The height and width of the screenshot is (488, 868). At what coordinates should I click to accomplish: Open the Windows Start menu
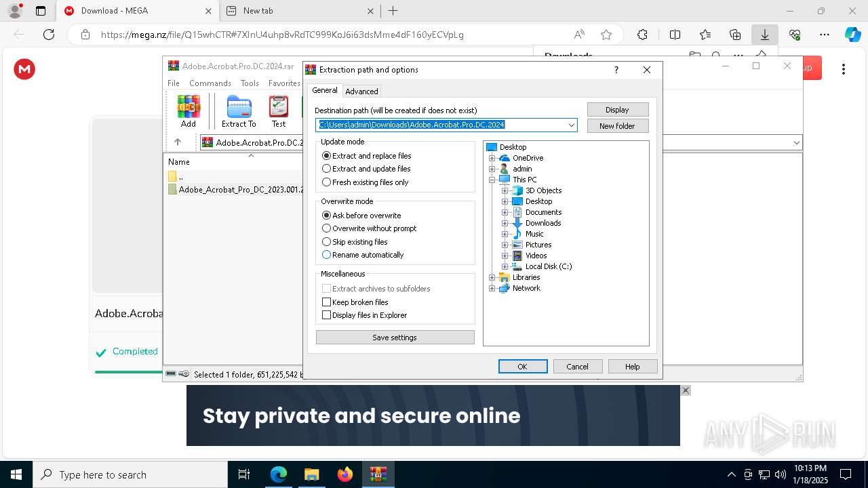[16, 474]
